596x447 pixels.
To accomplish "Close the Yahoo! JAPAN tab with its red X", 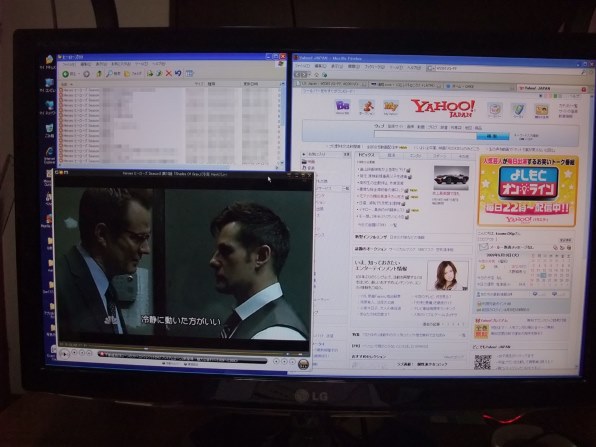I will 584,89.
